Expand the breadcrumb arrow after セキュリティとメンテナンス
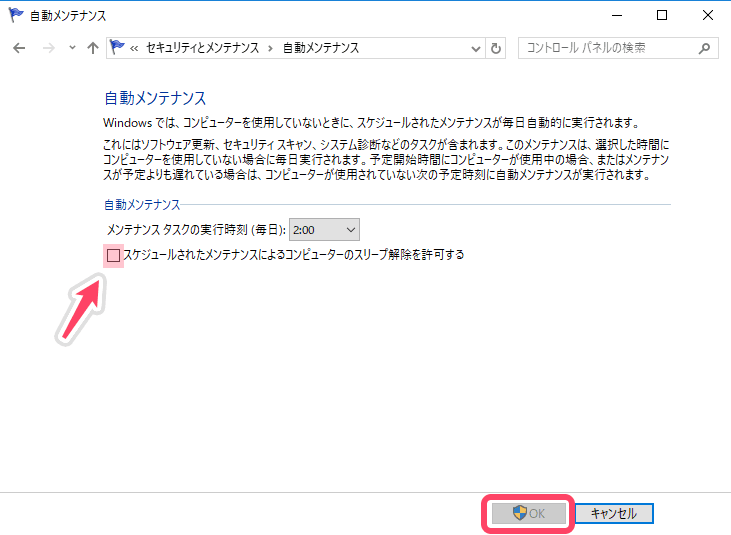Viewport: 731px width, 535px height. coord(270,48)
